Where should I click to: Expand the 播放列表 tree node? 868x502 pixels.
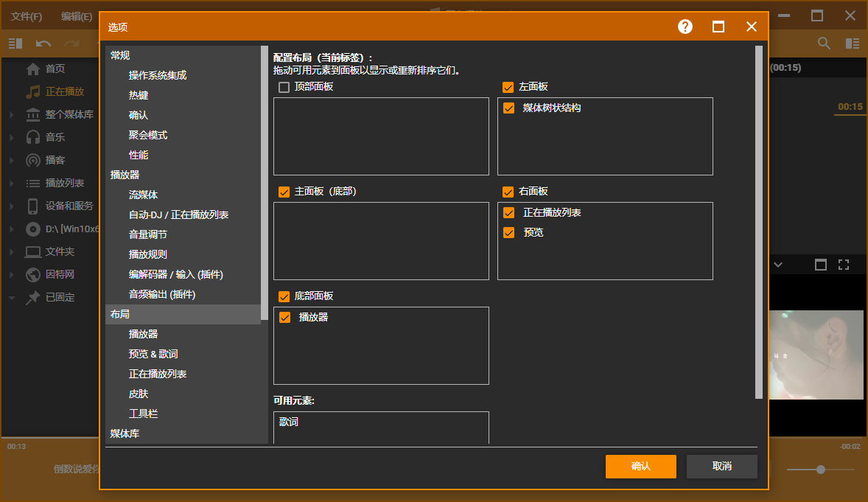tap(12, 184)
